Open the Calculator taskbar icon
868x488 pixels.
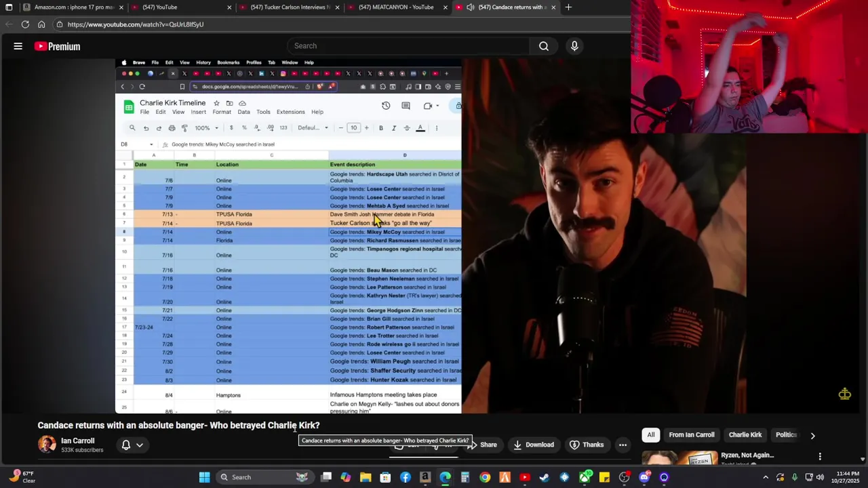pos(465,477)
